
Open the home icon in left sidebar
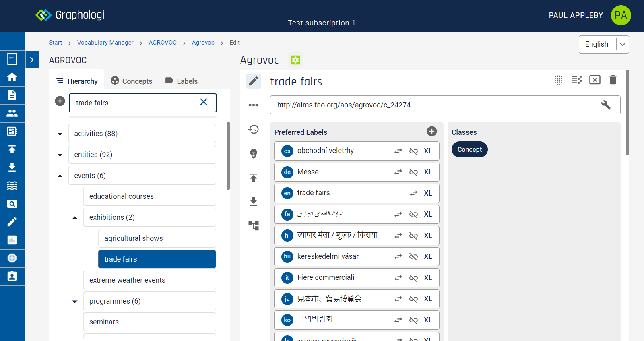pos(12,77)
